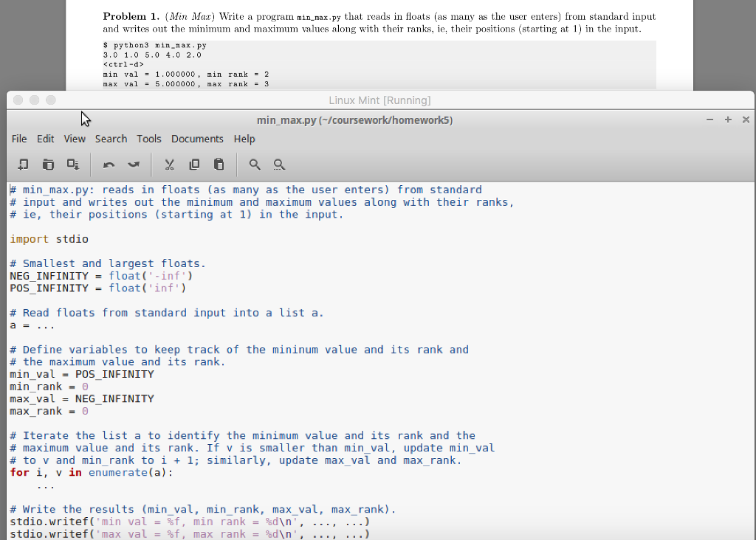Click the 'for i, v in enumerate(a):' line
The height and width of the screenshot is (540, 756).
coord(92,473)
